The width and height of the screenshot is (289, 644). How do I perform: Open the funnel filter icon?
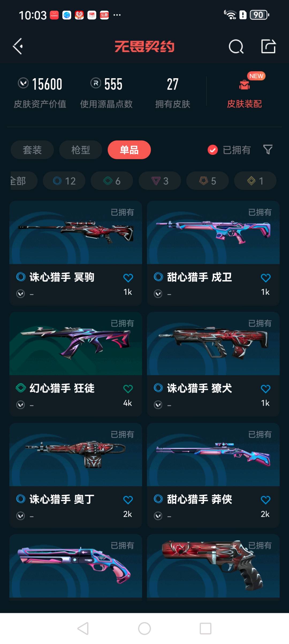pyautogui.click(x=268, y=150)
